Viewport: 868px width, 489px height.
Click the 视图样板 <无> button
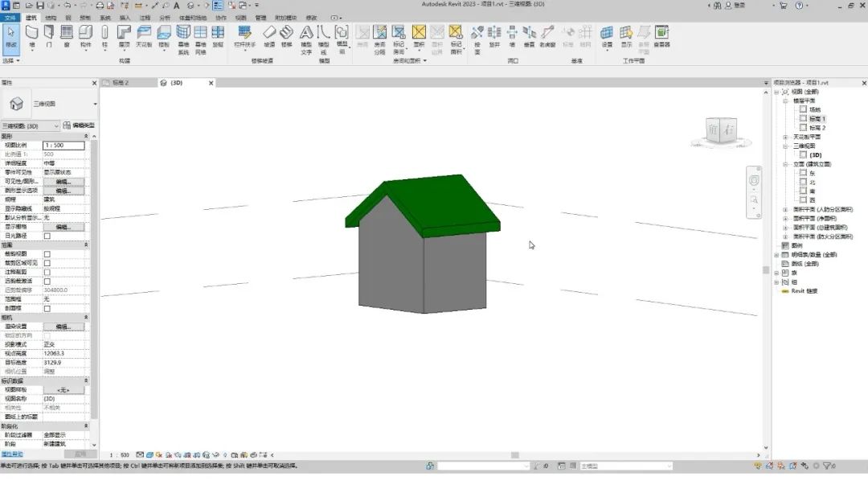[x=64, y=390]
